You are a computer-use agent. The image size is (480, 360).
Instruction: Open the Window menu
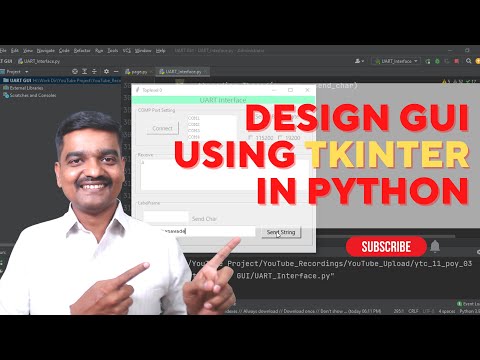143,51
